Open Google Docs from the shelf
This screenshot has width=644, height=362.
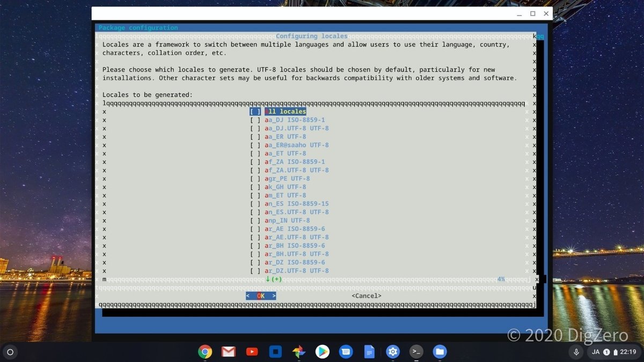(x=369, y=352)
